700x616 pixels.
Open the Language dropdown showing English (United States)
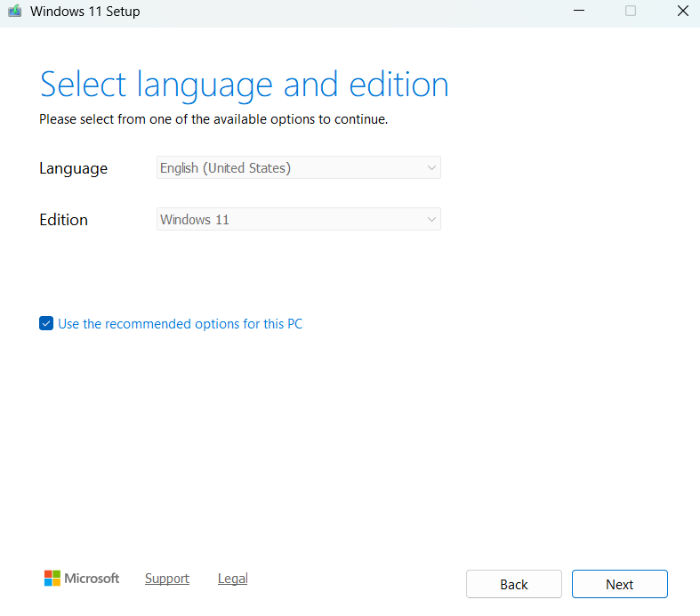point(298,167)
